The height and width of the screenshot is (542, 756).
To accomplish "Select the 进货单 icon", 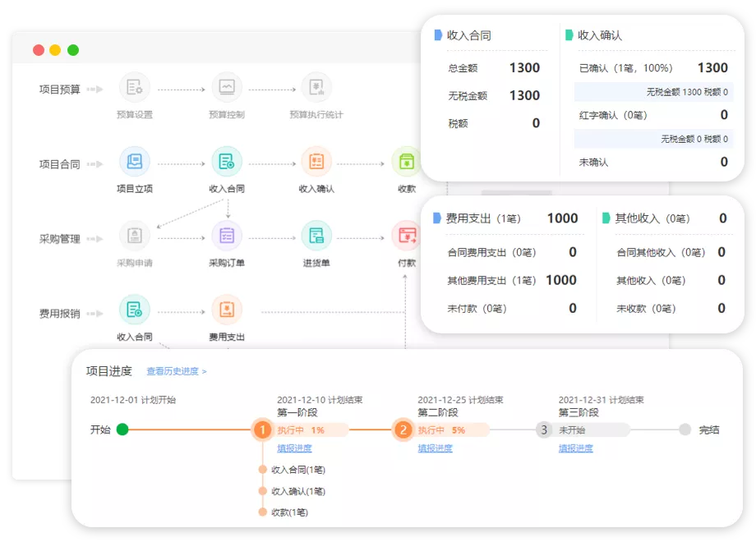I will point(316,236).
